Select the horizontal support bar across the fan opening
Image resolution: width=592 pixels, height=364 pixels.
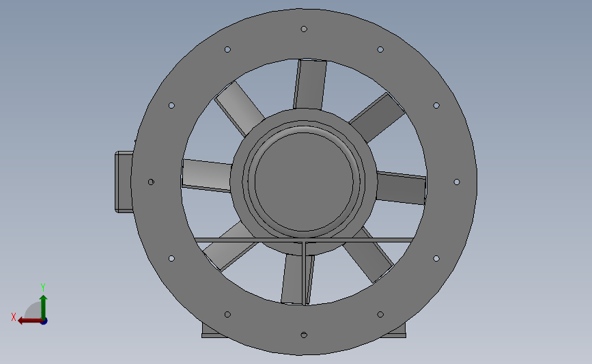304,240
